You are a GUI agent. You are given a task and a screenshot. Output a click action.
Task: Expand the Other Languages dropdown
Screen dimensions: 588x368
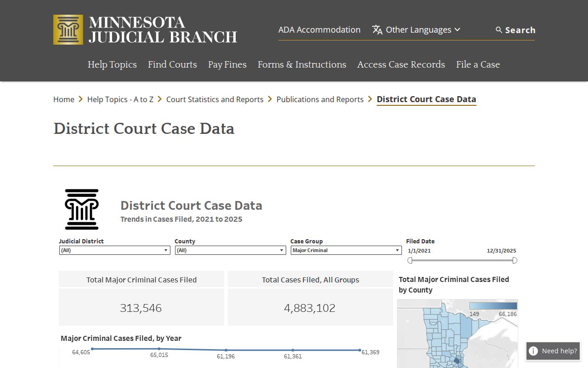[416, 30]
